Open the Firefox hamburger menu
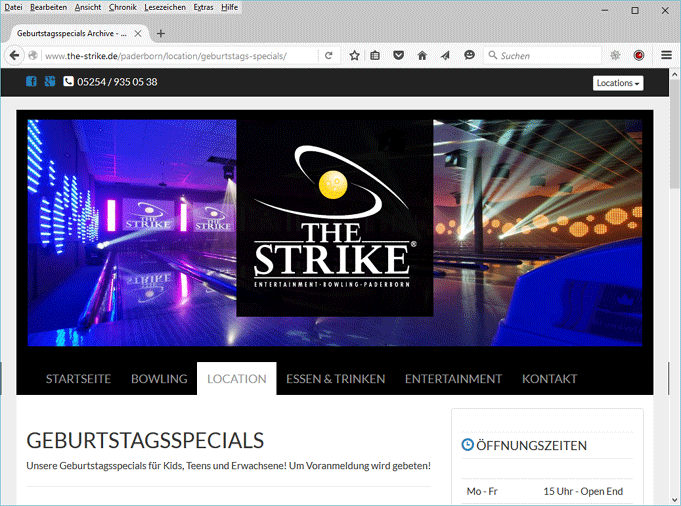The height and width of the screenshot is (506, 681). [x=666, y=55]
